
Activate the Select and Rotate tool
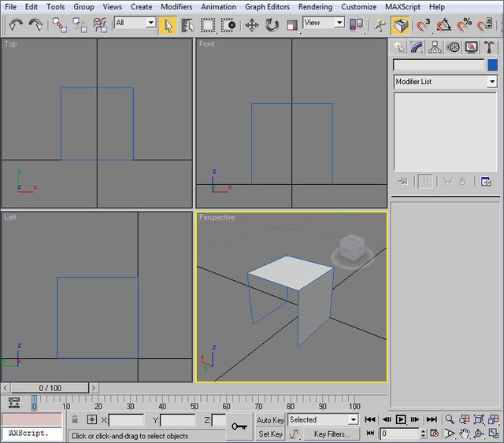[x=272, y=25]
